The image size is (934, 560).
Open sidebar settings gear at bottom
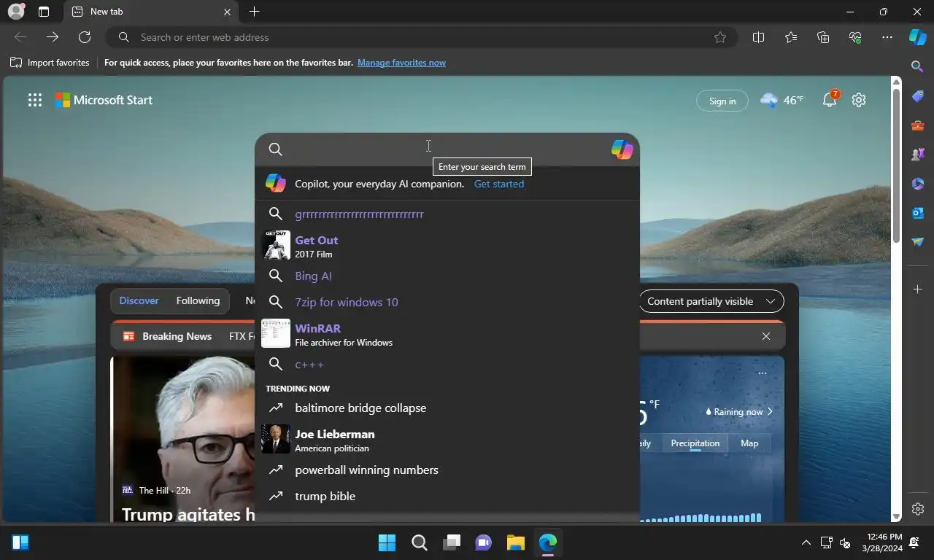coord(918,509)
